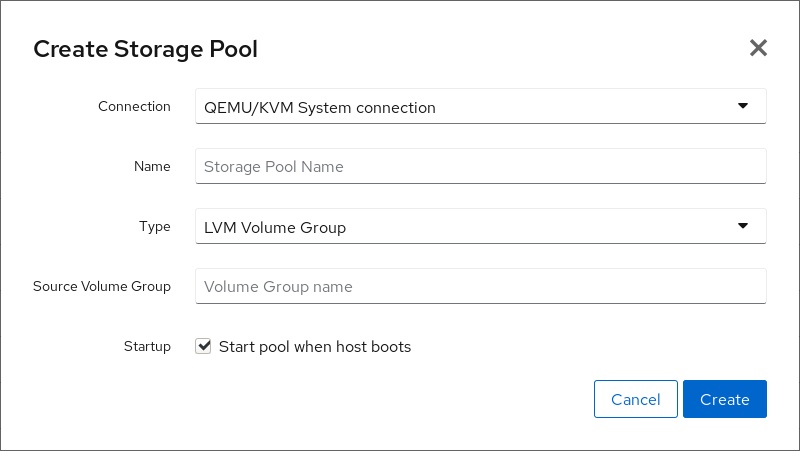Click the 'Startup' field label
800x451 pixels.
click(x=147, y=346)
